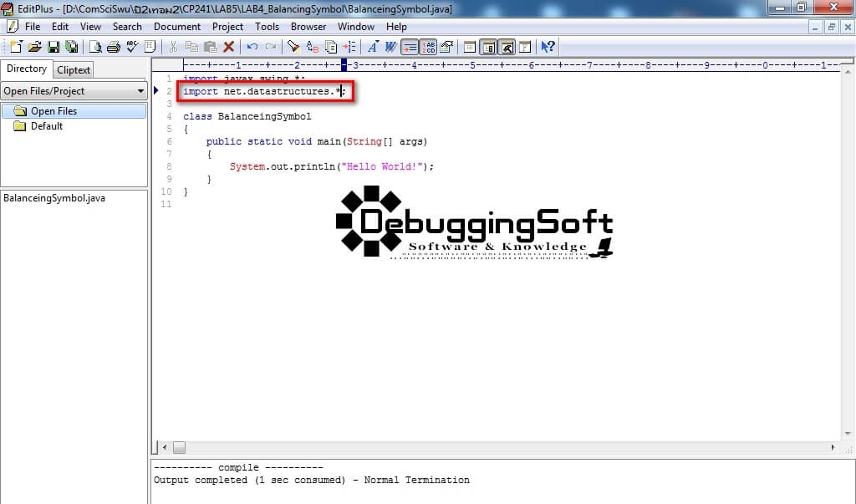The image size is (856, 504).
Task: Toggle the Output Window toolbar button
Action: pos(507,47)
